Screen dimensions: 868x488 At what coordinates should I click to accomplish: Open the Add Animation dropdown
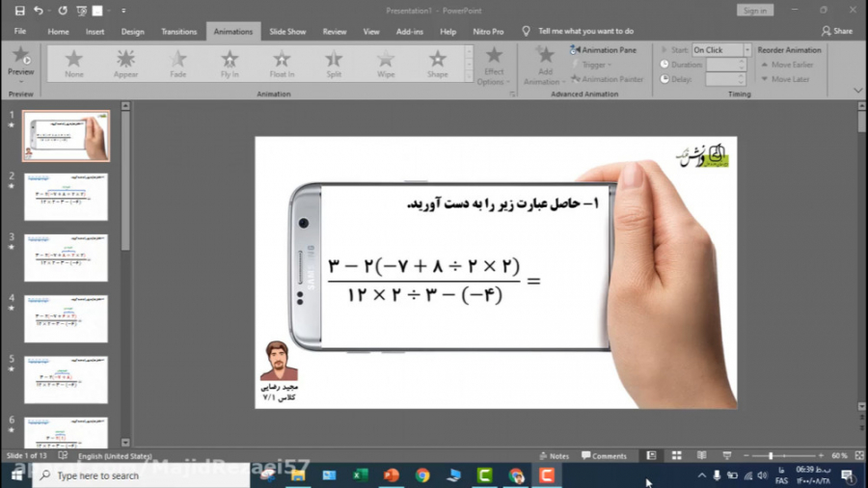(x=545, y=67)
